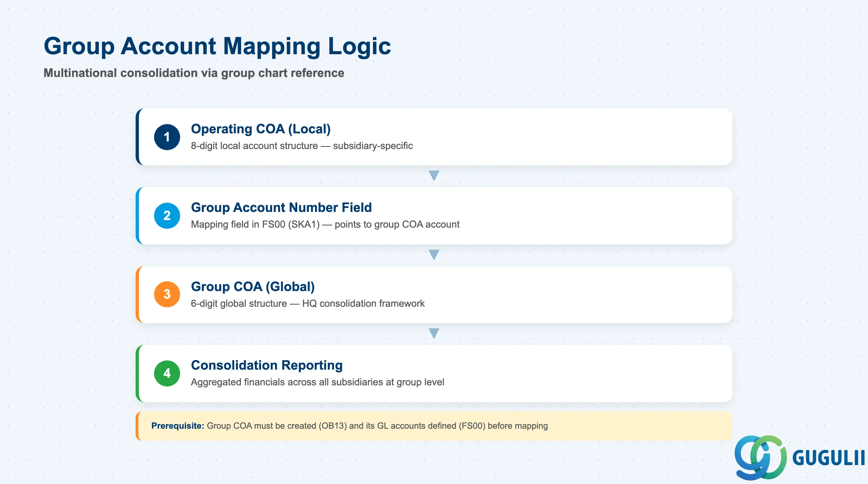Click 'Aggregated financials across all subsidiaries' text
This screenshot has width=868, height=484.
tap(317, 382)
